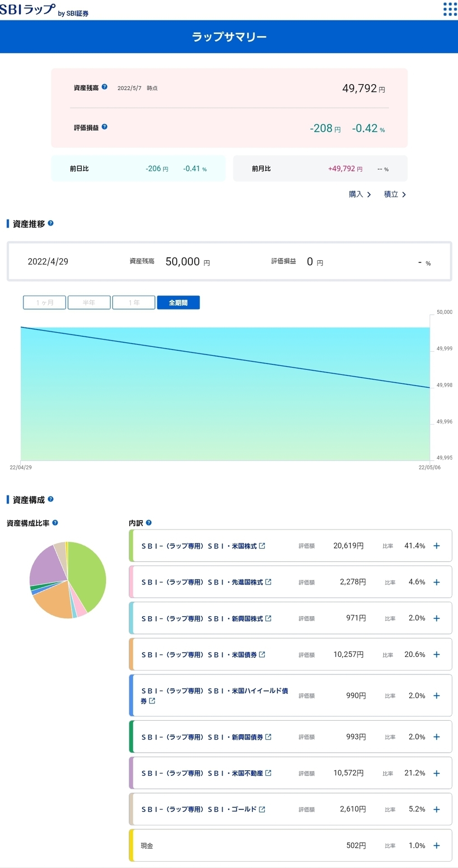Open external link icon for 新興国株式 fund
458x868 pixels.
click(x=268, y=618)
